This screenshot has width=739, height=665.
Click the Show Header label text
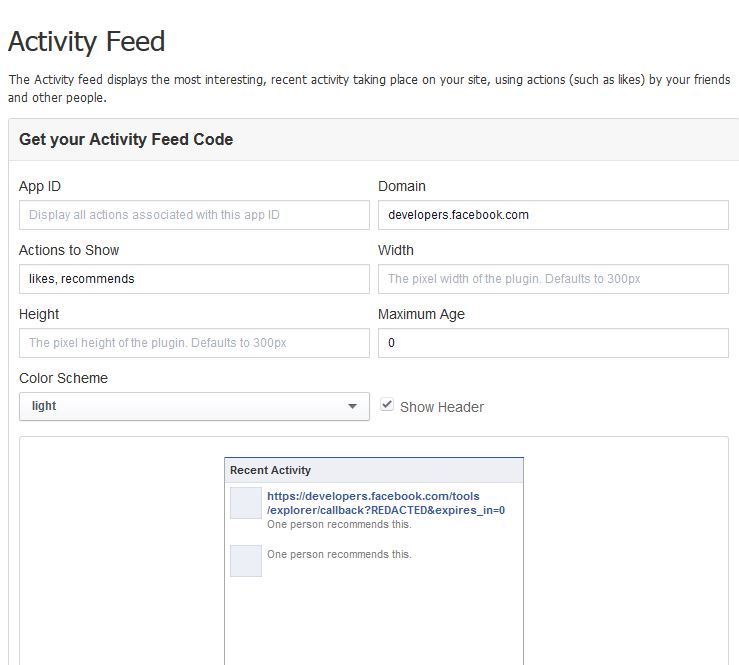pos(442,407)
